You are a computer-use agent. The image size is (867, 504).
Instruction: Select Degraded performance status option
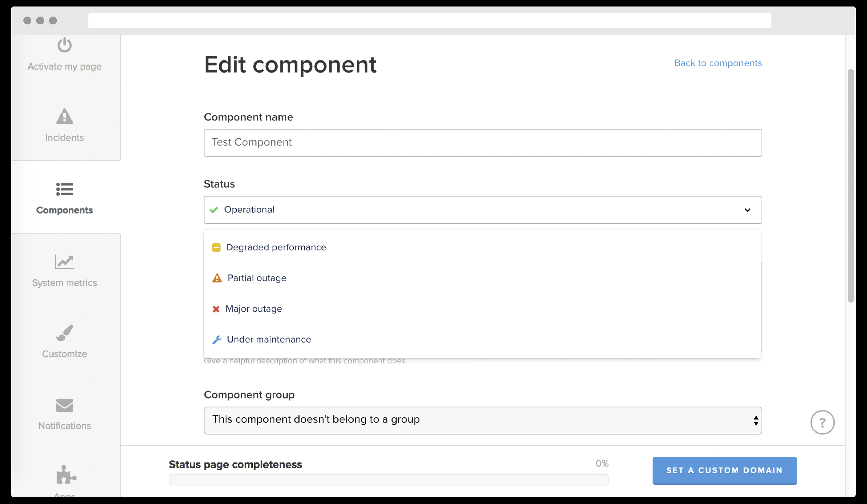(x=276, y=247)
